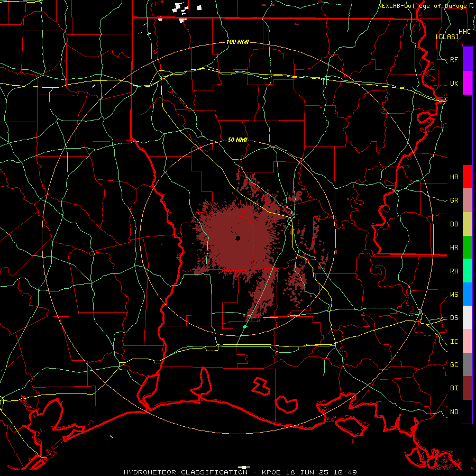Choose the DS white legend block
The height and width of the screenshot is (476, 476).
click(467, 317)
